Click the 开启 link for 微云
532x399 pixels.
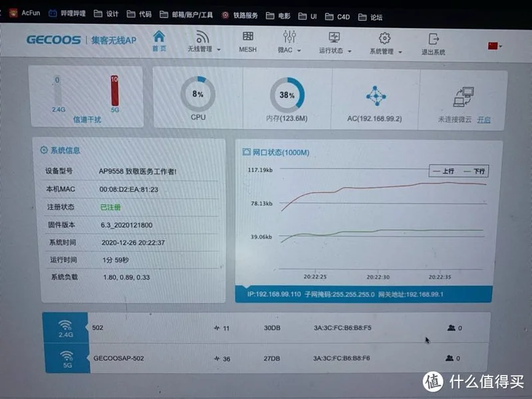pos(484,120)
